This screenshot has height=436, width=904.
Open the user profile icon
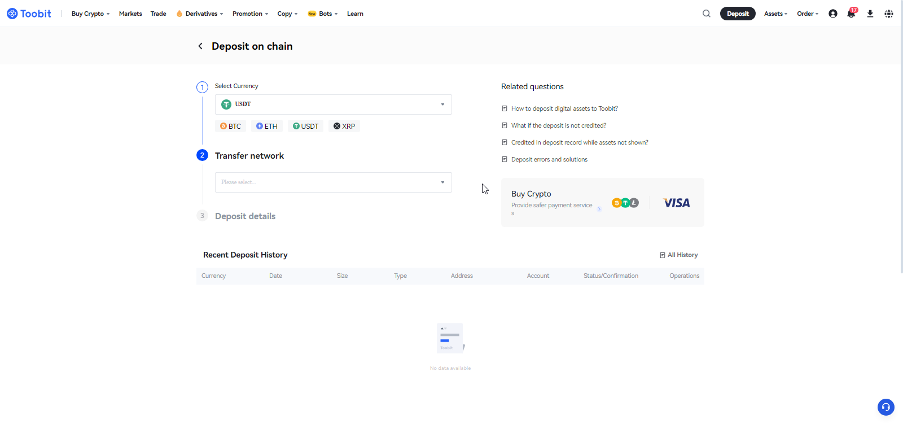(x=833, y=14)
